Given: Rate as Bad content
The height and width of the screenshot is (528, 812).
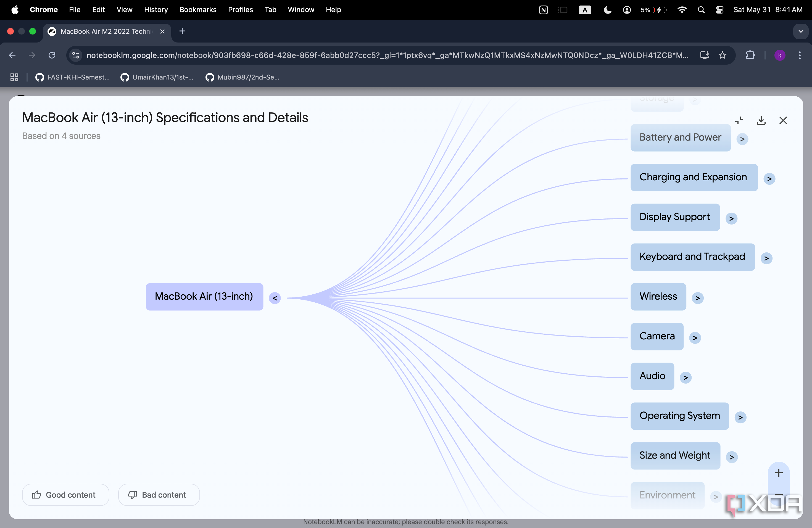Looking at the screenshot, I should [159, 495].
